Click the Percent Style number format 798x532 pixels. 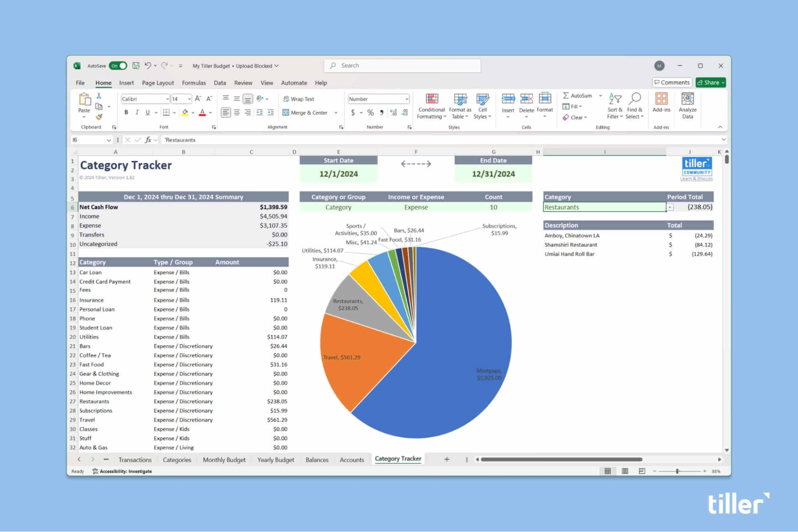point(370,113)
